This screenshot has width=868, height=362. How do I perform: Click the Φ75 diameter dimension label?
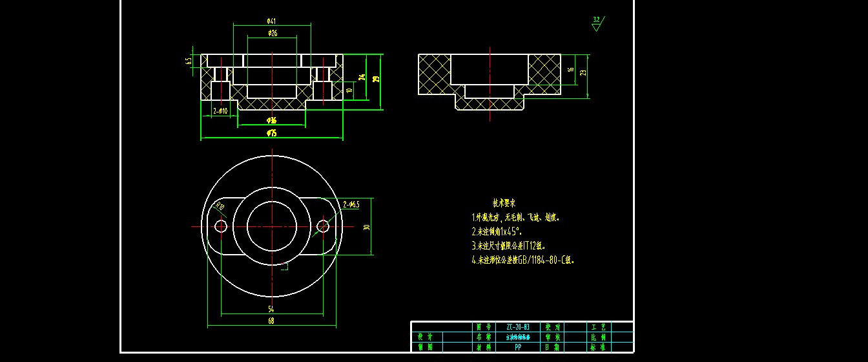coord(271,133)
